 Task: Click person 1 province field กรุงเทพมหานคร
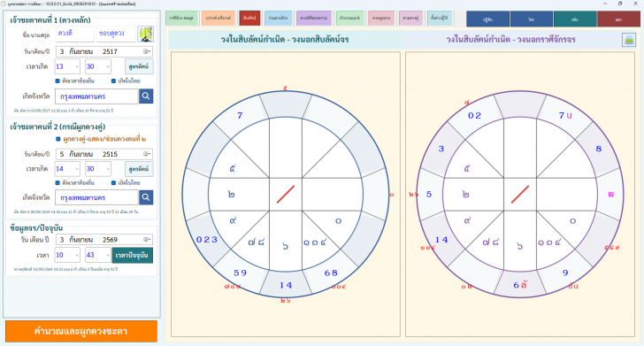pos(96,96)
